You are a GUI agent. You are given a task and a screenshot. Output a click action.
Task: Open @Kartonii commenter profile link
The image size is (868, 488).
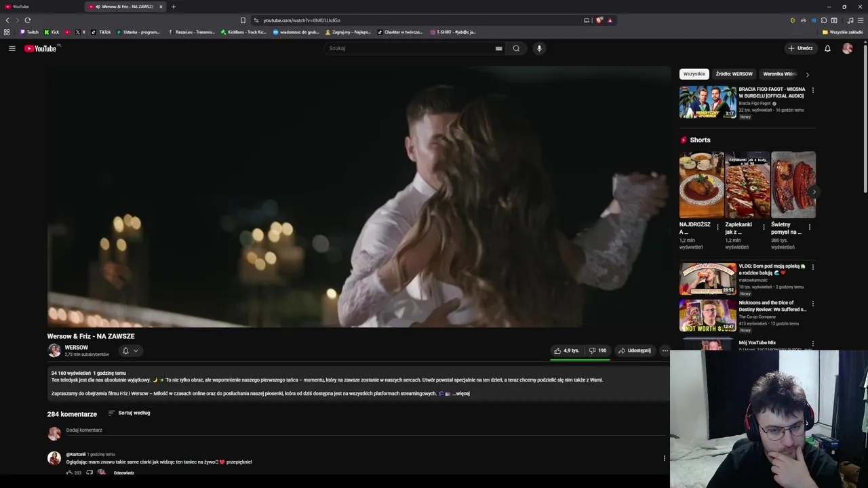click(x=76, y=454)
